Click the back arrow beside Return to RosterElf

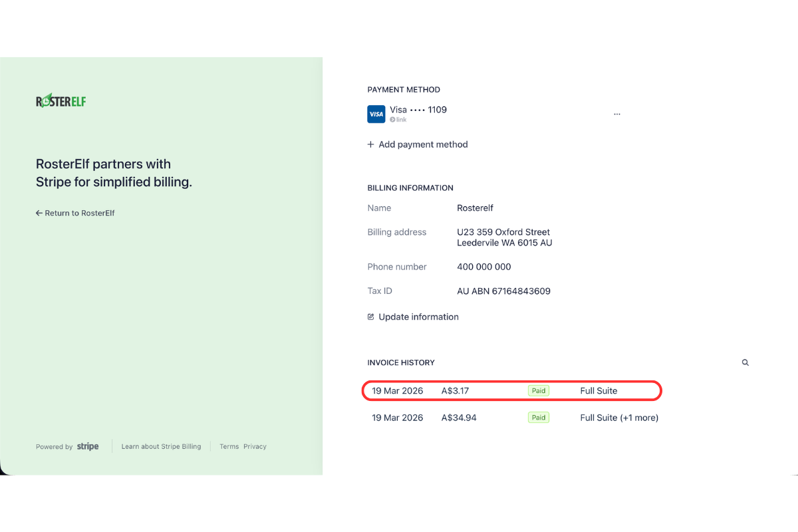click(39, 213)
